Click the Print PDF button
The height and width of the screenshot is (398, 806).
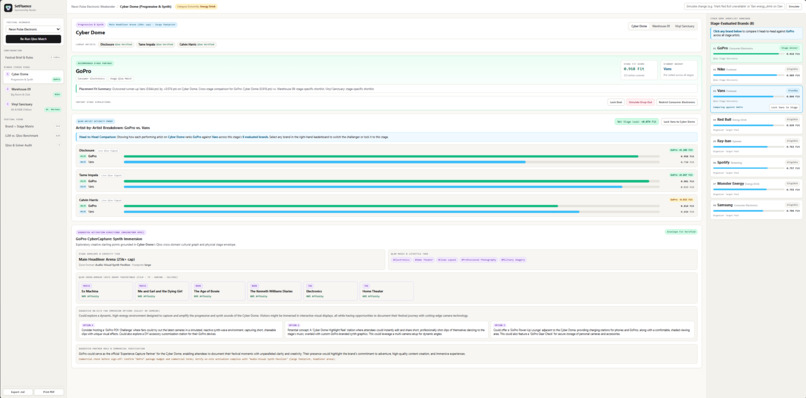point(49,392)
